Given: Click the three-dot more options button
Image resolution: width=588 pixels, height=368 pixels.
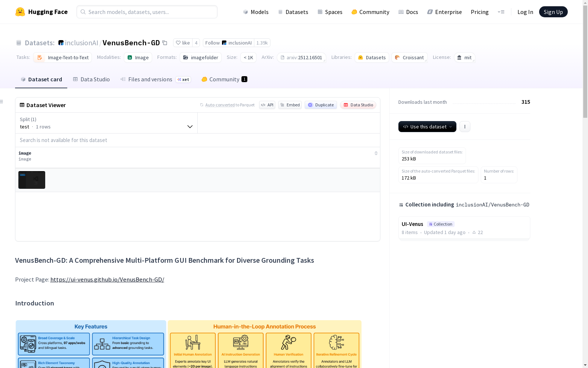Looking at the screenshot, I should 465,127.
